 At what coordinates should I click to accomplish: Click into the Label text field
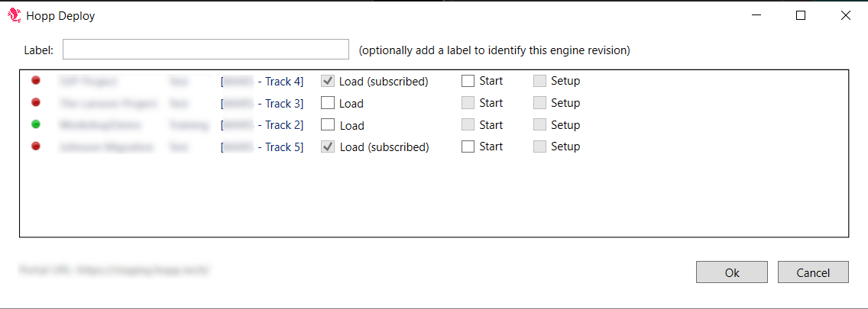tap(206, 49)
